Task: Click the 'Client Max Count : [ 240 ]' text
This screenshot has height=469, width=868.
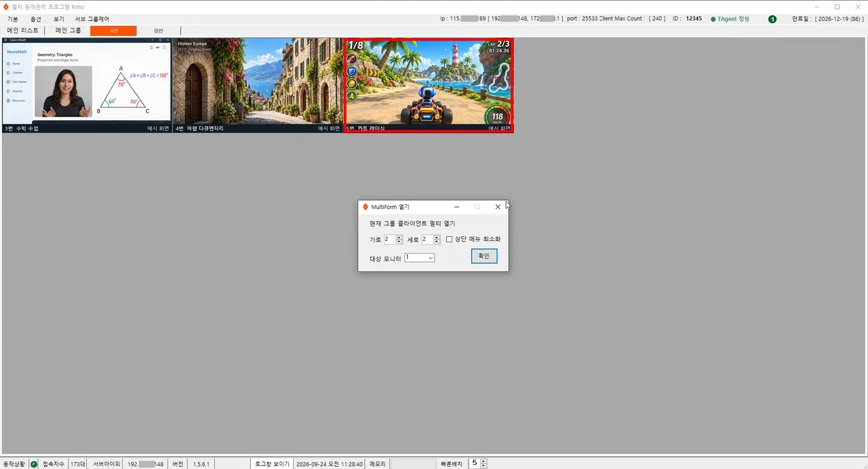Action: pos(633,19)
